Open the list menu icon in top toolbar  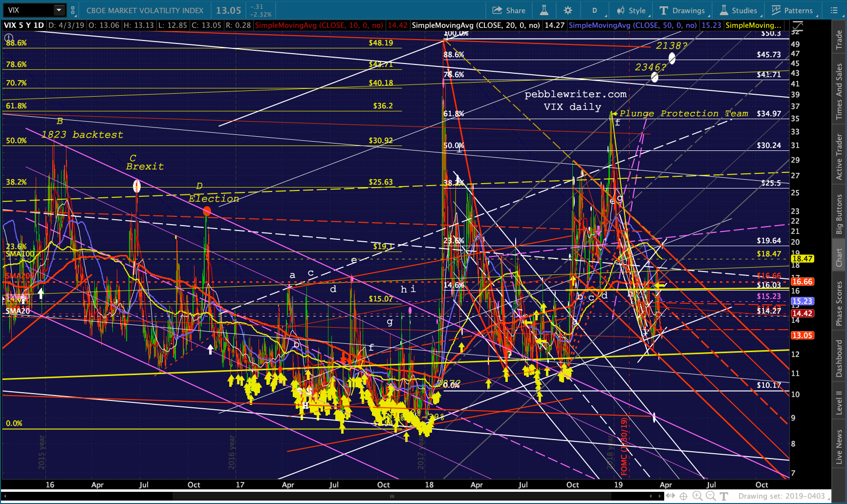pos(834,10)
